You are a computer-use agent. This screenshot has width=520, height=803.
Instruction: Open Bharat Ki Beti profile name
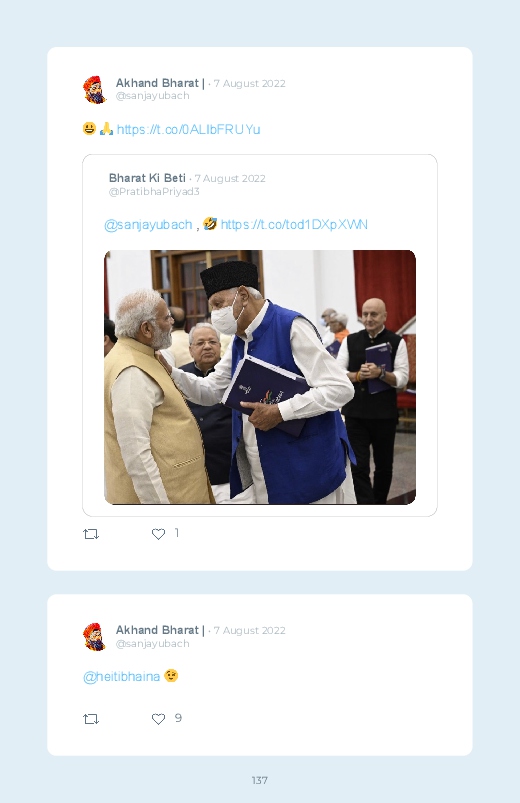[x=147, y=178]
